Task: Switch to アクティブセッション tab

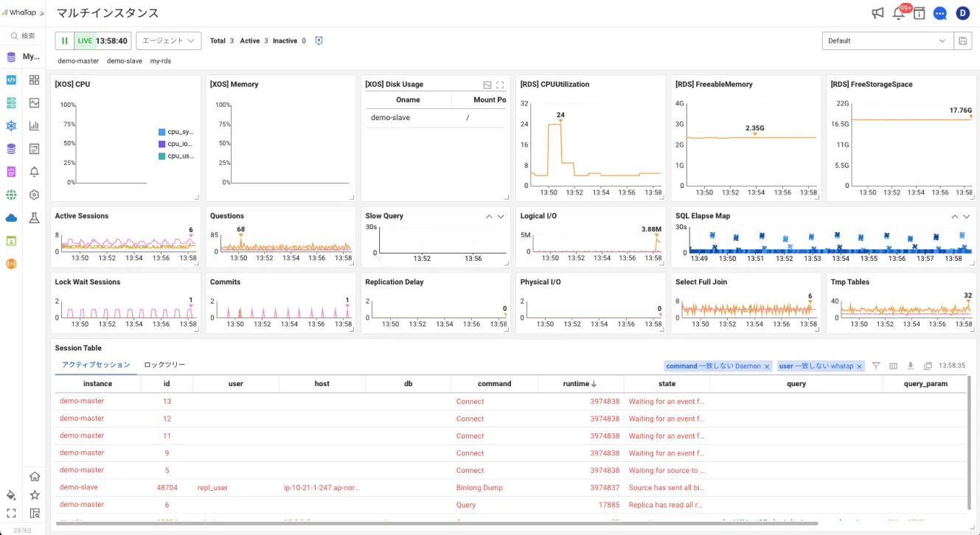Action: pyautogui.click(x=96, y=365)
